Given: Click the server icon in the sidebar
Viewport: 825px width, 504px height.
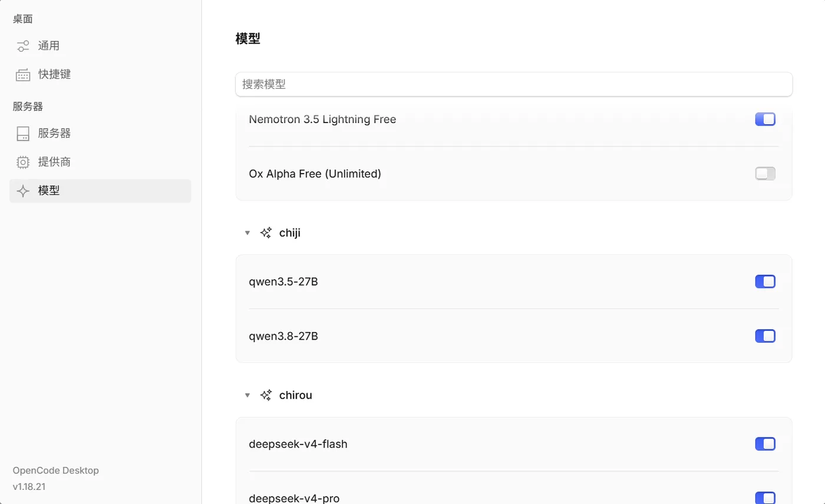Looking at the screenshot, I should click(23, 134).
